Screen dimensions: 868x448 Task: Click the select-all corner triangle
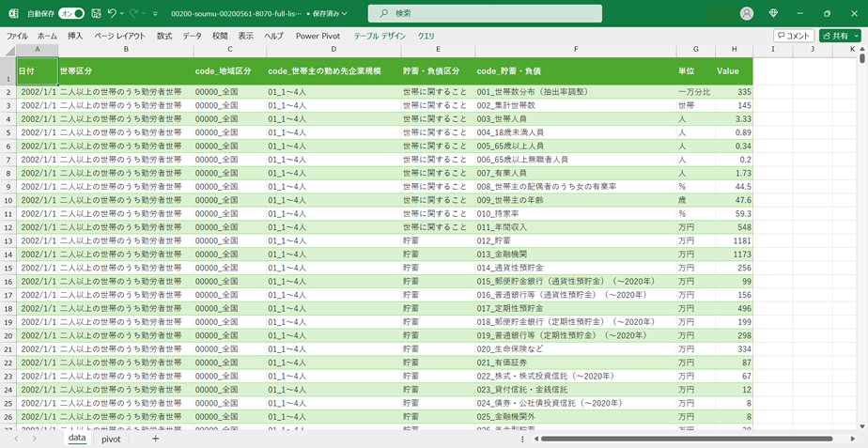click(8, 49)
